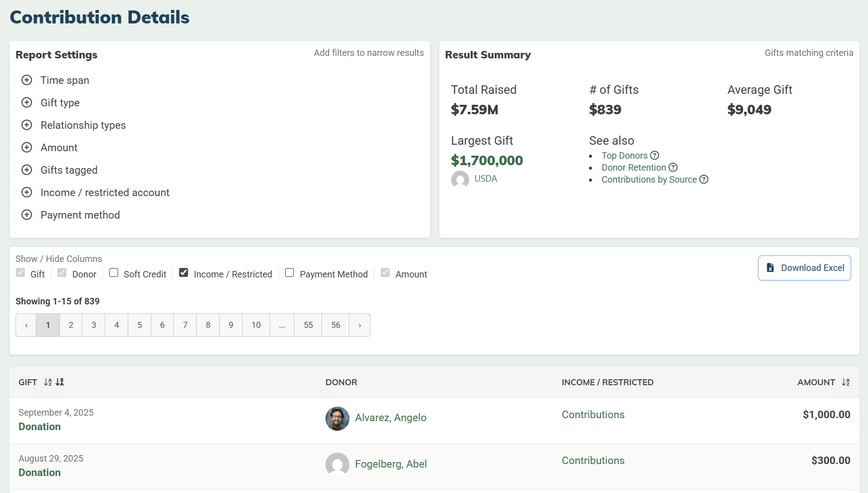Click Angelo Alvarez's profile photo
The image size is (868, 493).
(337, 418)
